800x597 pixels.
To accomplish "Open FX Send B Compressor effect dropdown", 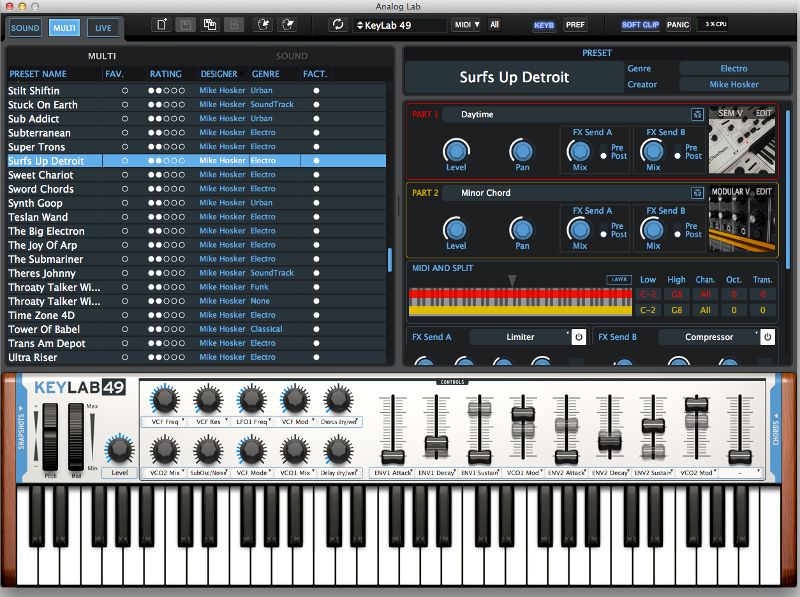I will click(x=709, y=337).
